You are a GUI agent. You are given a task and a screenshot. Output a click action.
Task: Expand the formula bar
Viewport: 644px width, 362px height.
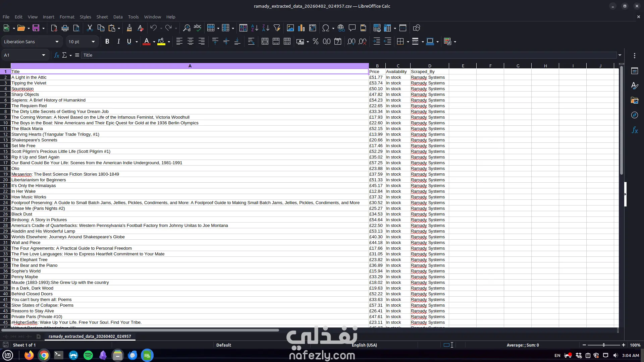[x=620, y=55]
